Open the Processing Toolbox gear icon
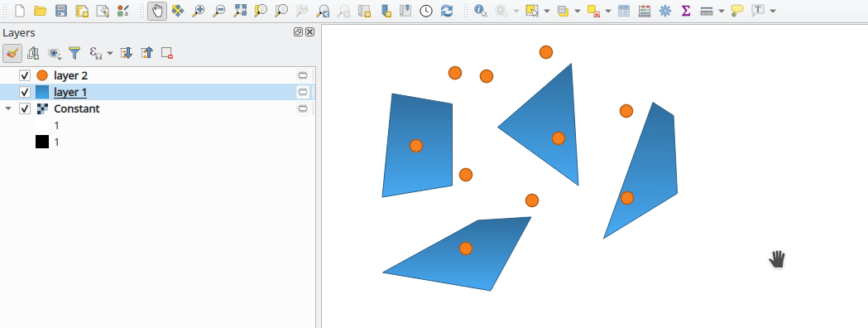The height and width of the screenshot is (328, 868). click(665, 11)
